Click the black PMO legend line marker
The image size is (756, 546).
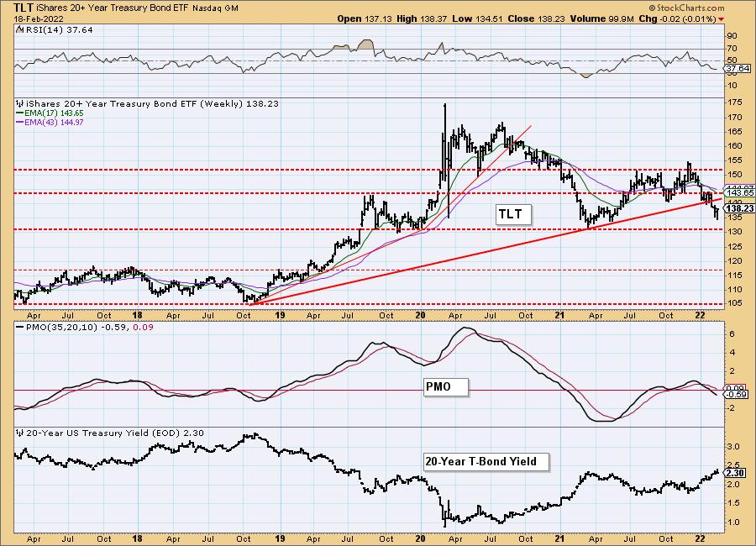20,327
